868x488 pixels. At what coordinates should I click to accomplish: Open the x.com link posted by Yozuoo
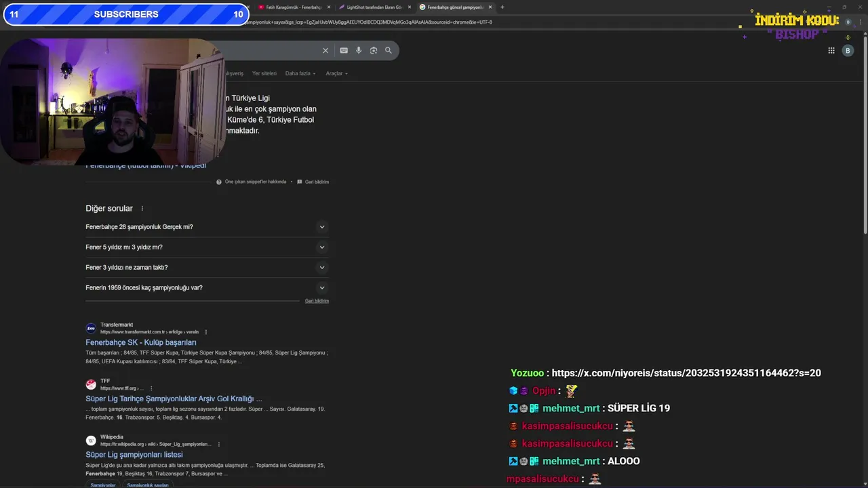686,373
